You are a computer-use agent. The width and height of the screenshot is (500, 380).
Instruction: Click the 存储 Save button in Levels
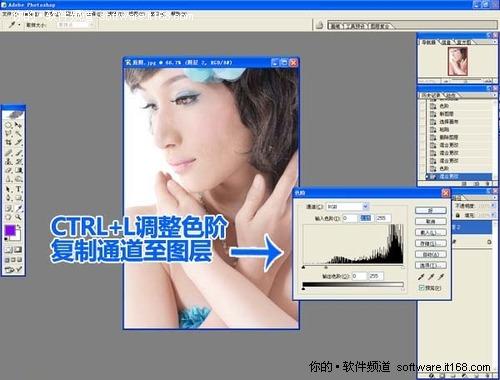[x=431, y=243]
